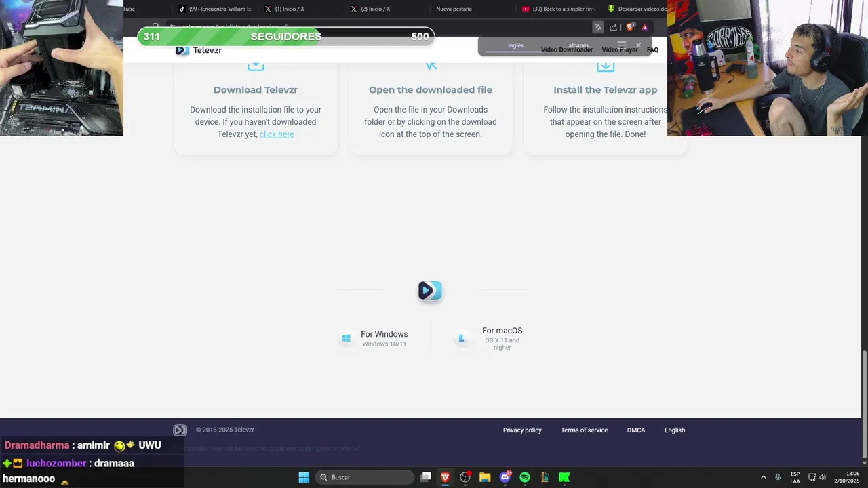Choose the For macOS download option
The width and height of the screenshot is (868, 488).
[x=502, y=338]
